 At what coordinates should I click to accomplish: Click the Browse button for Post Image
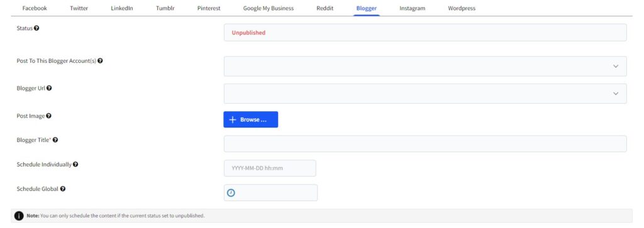point(250,120)
